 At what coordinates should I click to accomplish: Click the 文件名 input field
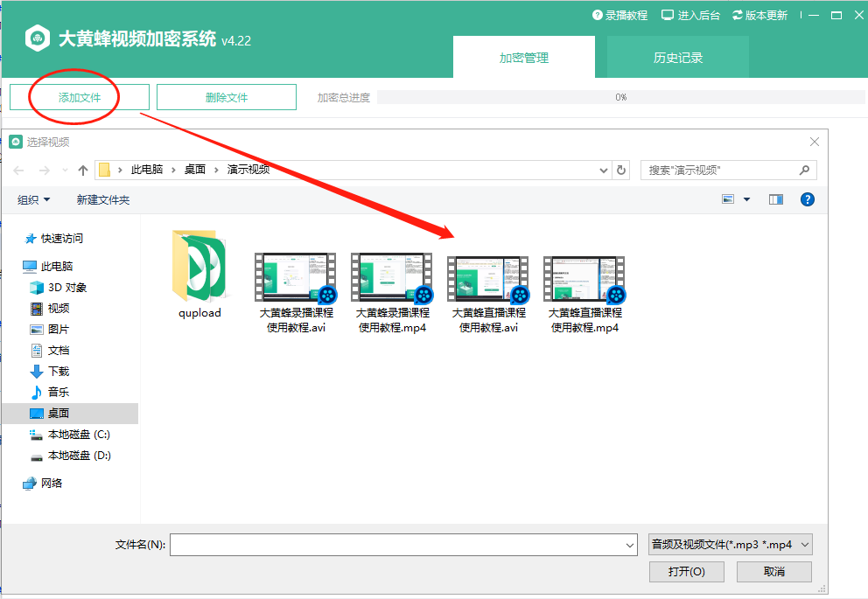click(x=396, y=545)
